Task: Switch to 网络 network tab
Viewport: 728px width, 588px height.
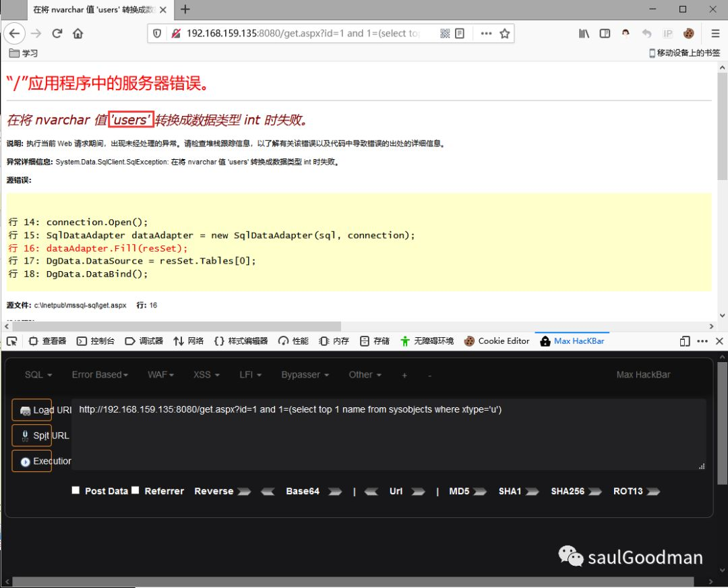Action: [x=189, y=341]
